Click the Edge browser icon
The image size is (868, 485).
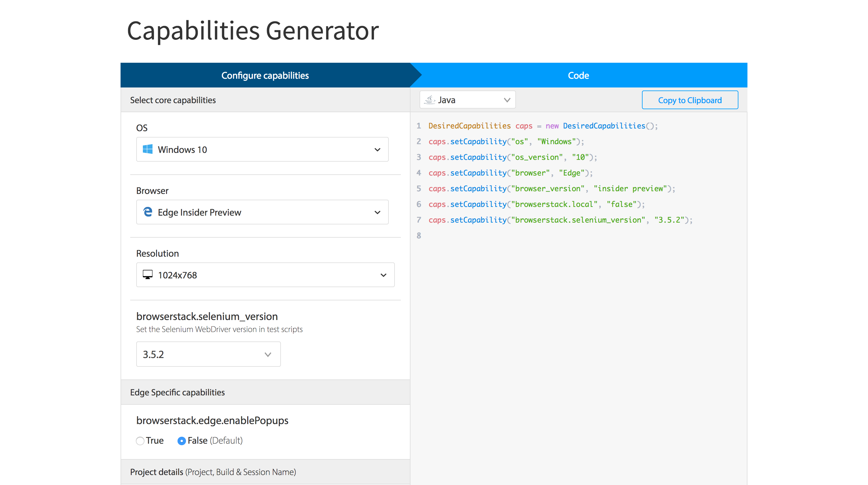(x=148, y=212)
